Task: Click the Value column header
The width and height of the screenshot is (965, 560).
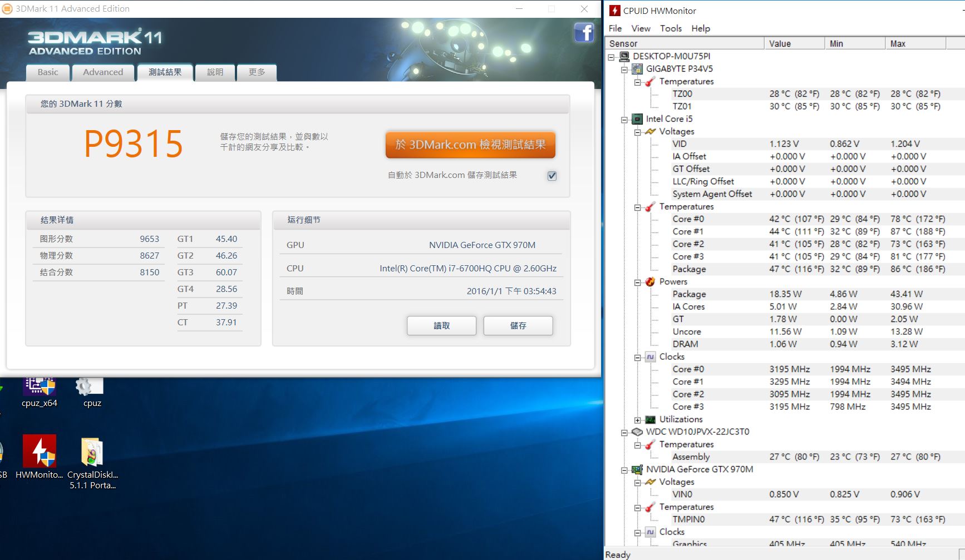Action: [x=794, y=43]
